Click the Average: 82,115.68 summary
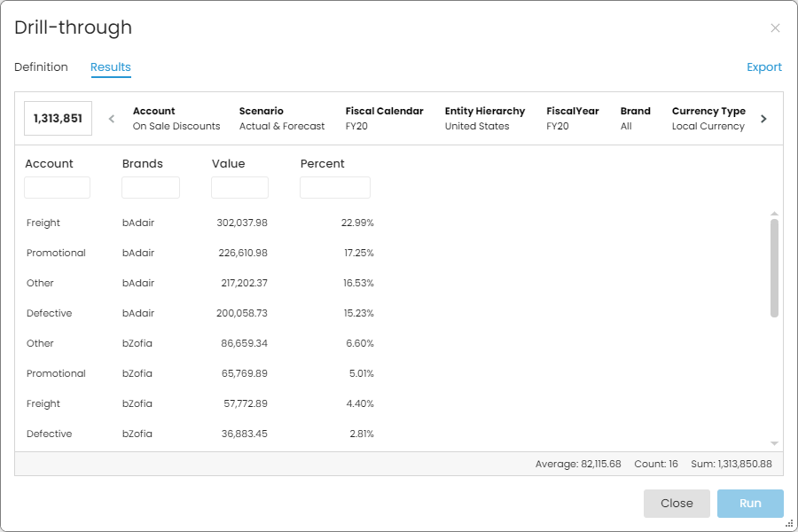The image size is (798, 532). pos(578,464)
